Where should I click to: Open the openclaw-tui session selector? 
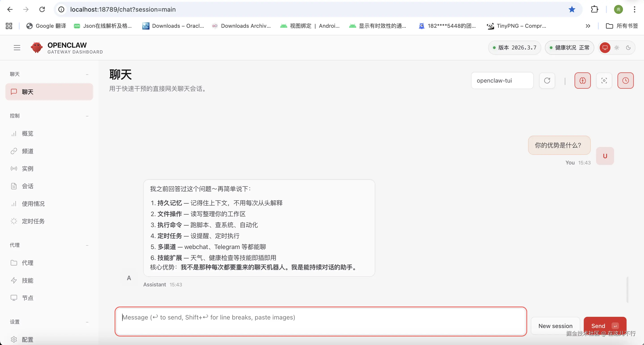[x=502, y=81]
